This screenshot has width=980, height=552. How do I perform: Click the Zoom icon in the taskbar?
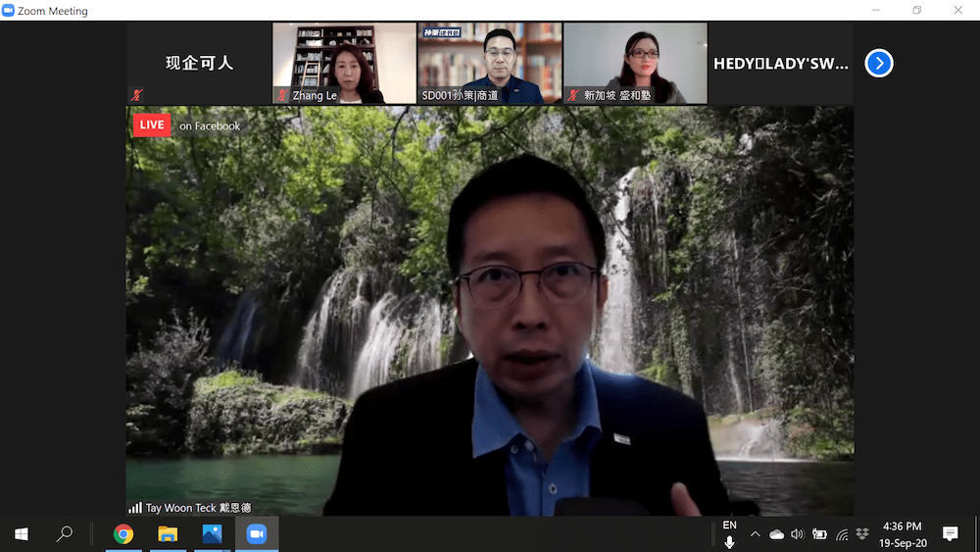(x=257, y=534)
